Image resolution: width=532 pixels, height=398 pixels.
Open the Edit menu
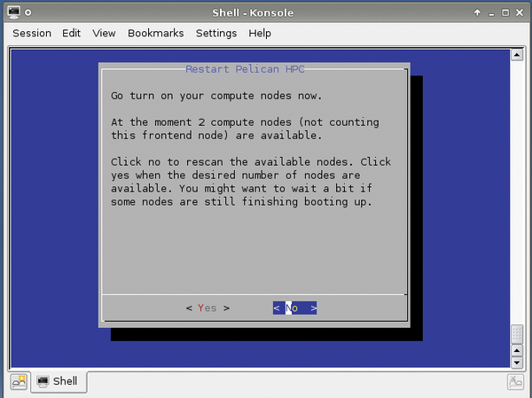pyautogui.click(x=72, y=34)
